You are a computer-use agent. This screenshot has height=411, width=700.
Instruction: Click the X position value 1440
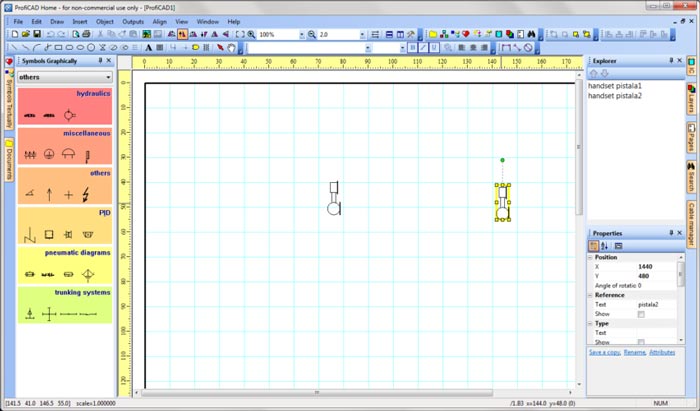pos(645,267)
